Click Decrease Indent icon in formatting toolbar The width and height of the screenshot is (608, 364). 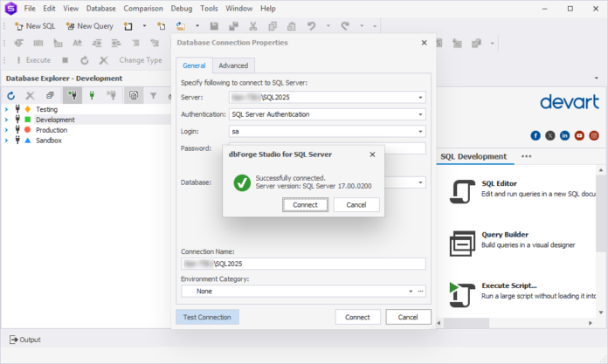97,43
